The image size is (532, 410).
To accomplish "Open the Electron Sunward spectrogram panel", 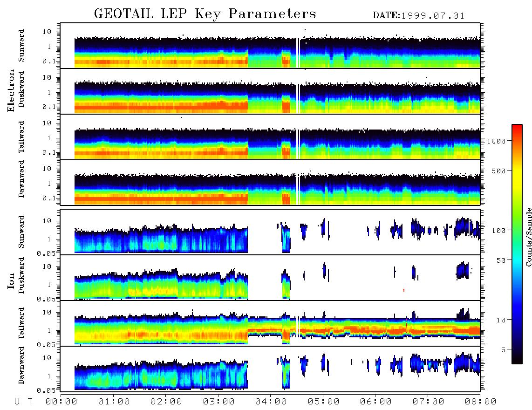I will tap(270, 46).
